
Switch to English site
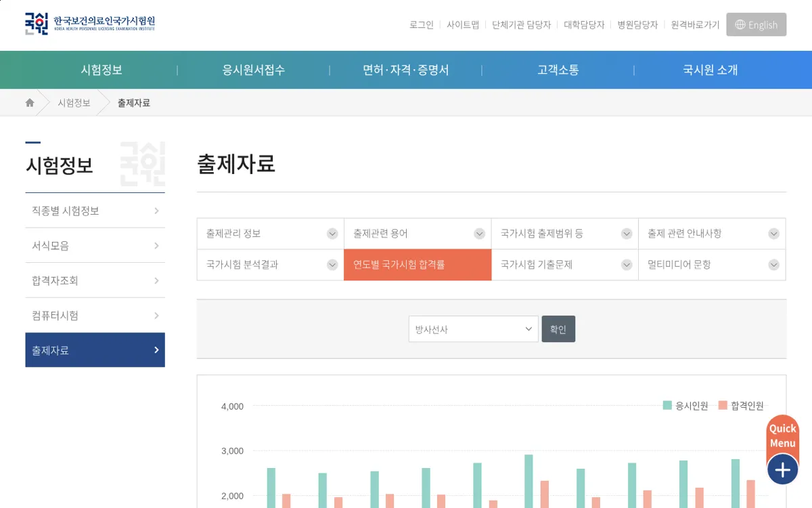coord(757,24)
